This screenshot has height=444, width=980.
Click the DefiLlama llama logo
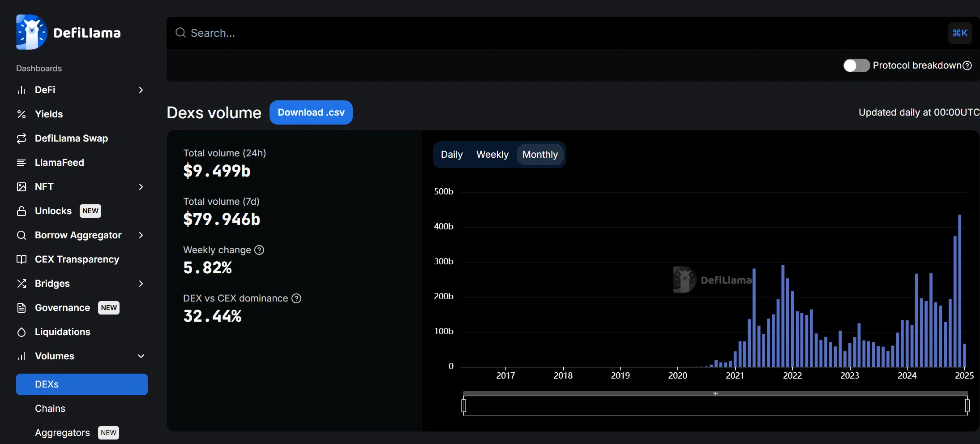point(31,32)
